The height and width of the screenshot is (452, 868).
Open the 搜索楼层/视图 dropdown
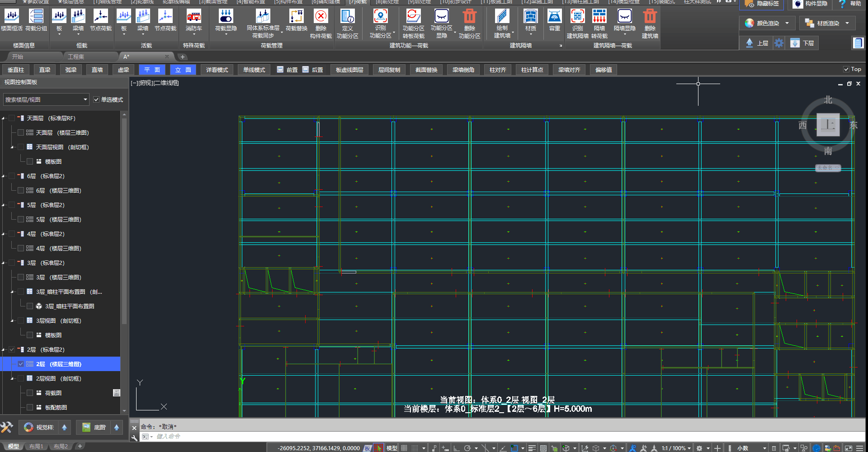[x=85, y=99]
